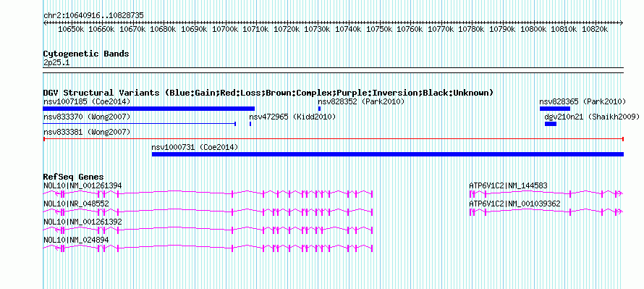Click the 10710k ruler label
The image size is (644, 289).
pos(256,29)
